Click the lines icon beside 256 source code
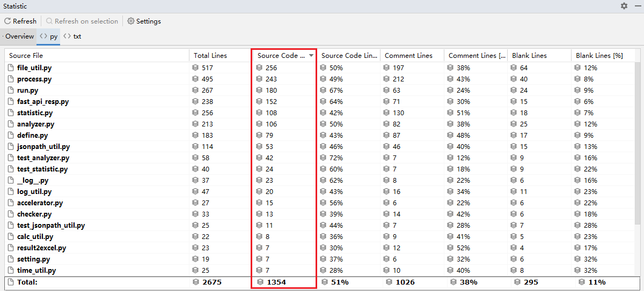This screenshot has height=291, width=644. pyautogui.click(x=259, y=68)
